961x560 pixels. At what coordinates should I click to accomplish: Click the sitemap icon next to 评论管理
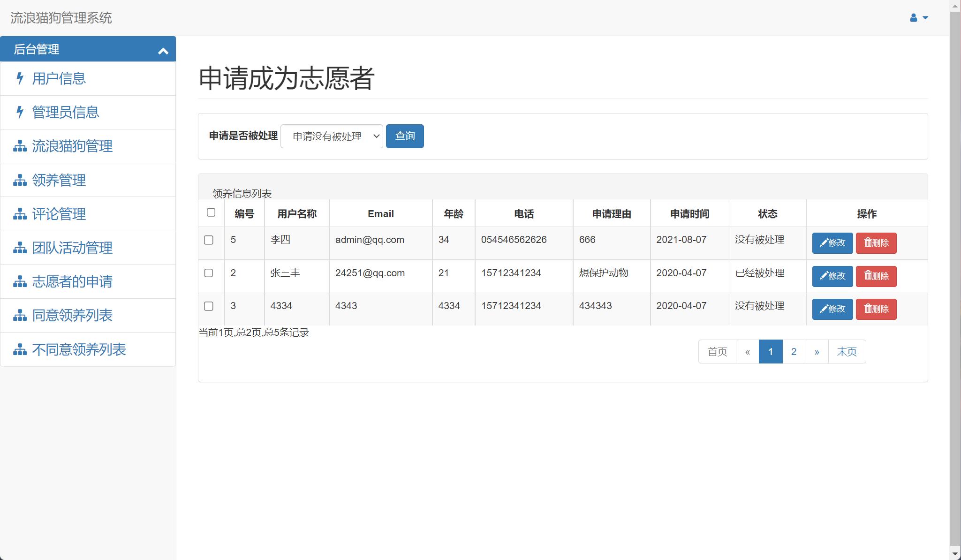19,214
